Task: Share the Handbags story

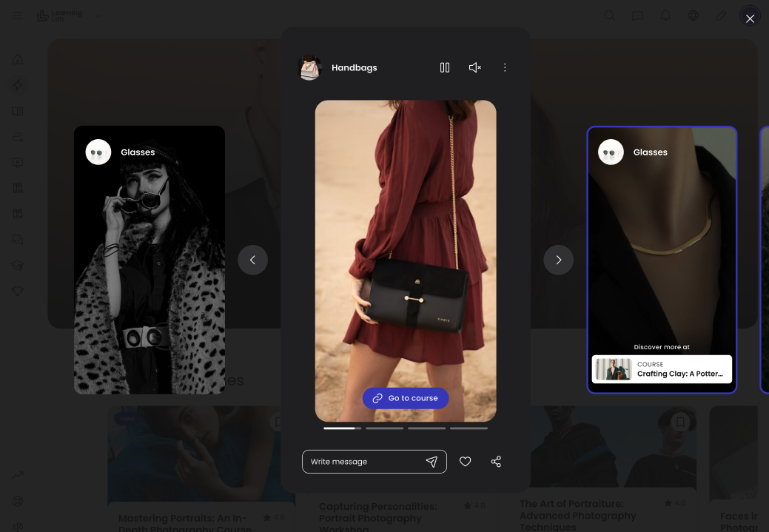Action: 496,462
